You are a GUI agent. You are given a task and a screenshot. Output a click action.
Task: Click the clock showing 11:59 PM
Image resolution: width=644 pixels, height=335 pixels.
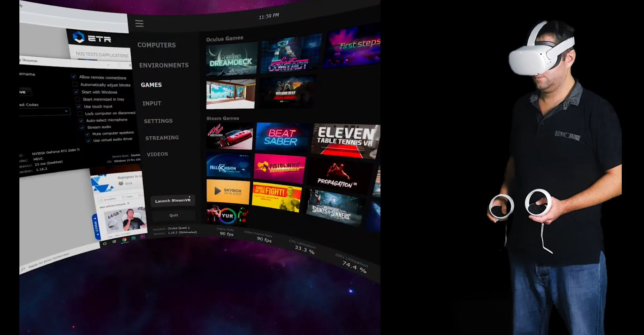point(269,16)
